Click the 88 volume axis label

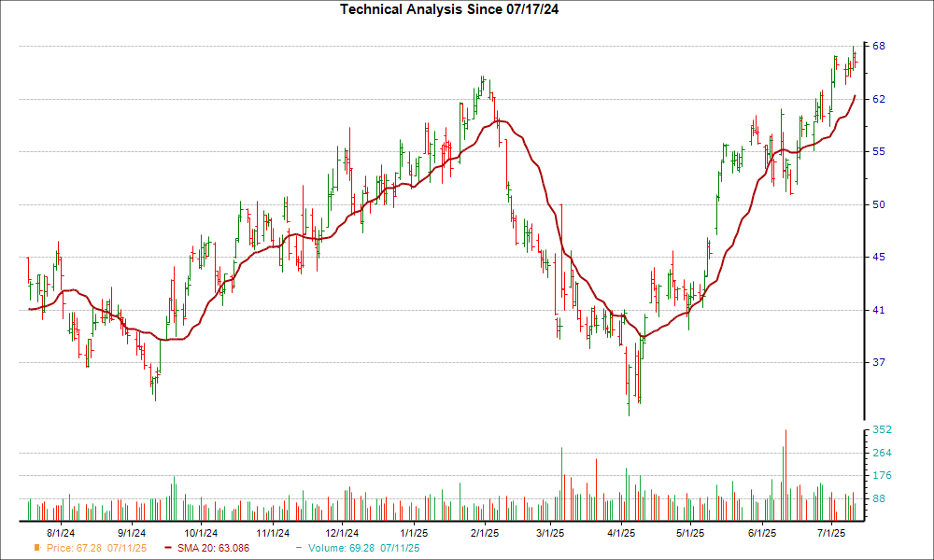click(879, 498)
